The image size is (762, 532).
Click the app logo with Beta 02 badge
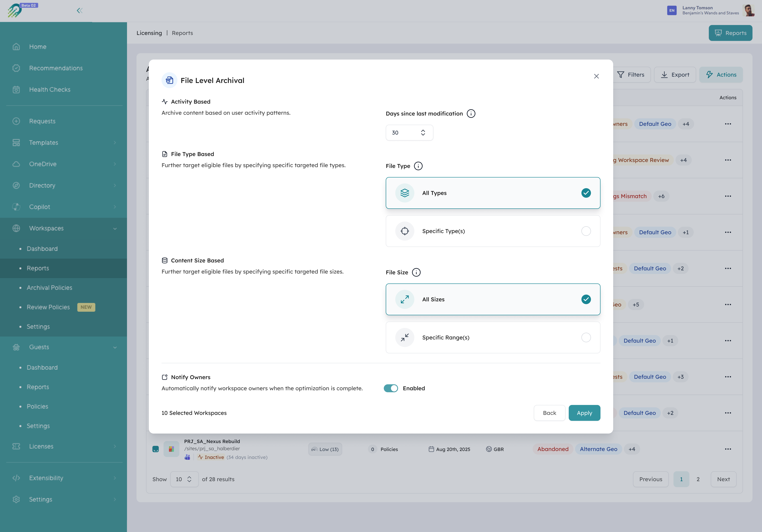pos(23,11)
